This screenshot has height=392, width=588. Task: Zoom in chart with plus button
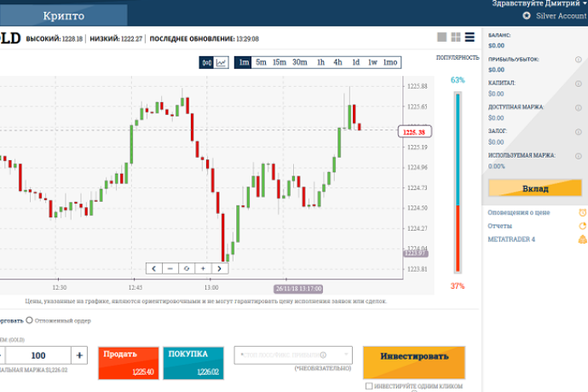[203, 268]
